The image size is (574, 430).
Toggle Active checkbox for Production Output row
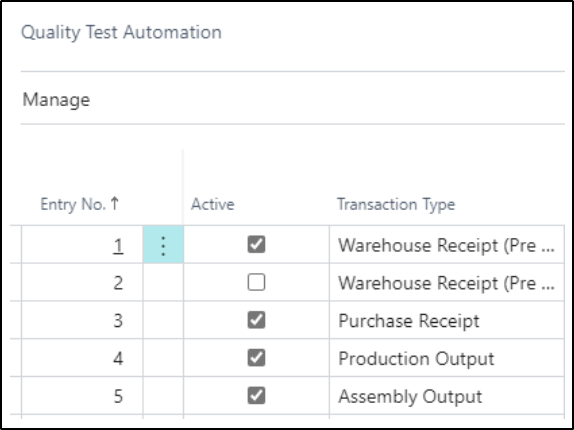[x=256, y=358]
